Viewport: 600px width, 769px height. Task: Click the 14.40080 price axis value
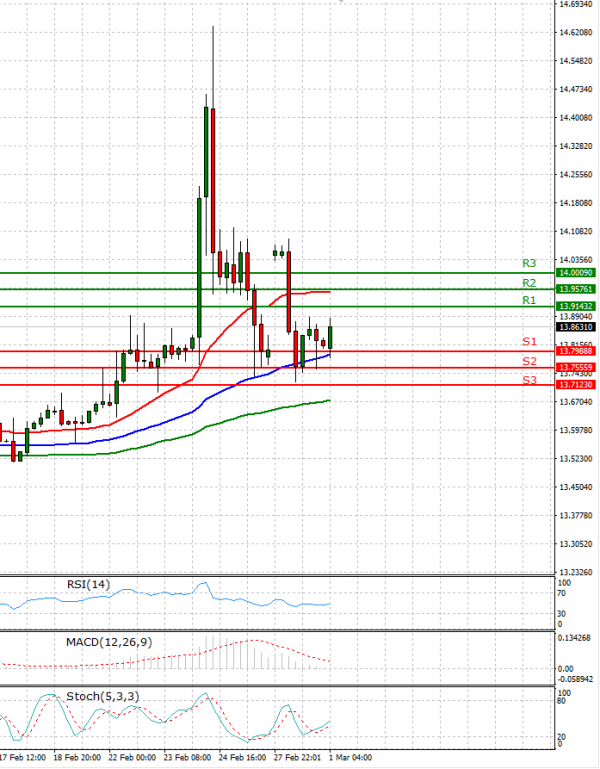pyautogui.click(x=575, y=118)
